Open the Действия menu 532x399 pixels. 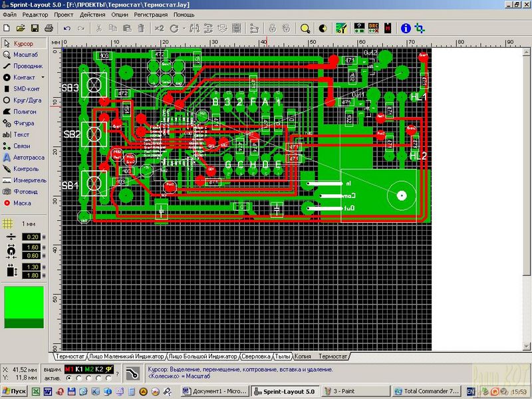92,15
